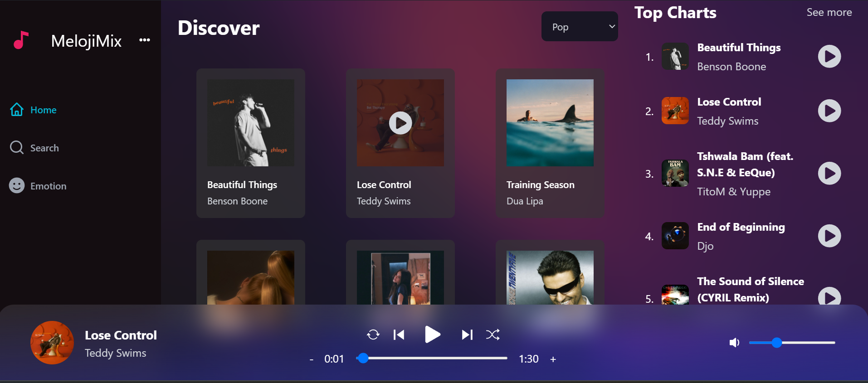868x383 pixels.
Task: Go back to the previous track
Action: click(399, 335)
